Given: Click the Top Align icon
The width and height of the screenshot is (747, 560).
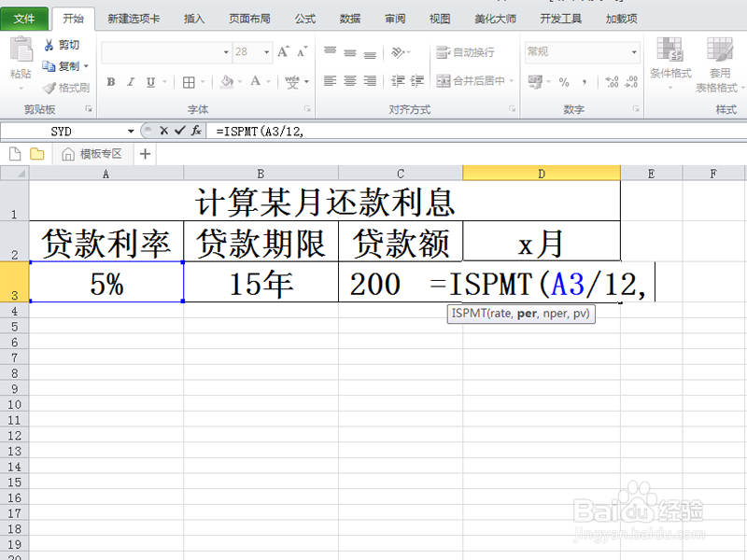Looking at the screenshot, I should [331, 51].
